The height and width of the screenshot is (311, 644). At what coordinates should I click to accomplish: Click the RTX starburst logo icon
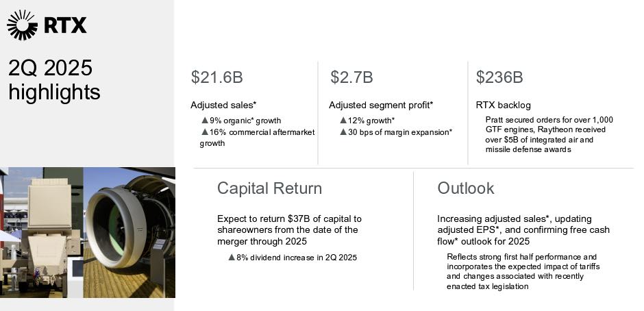click(22, 25)
